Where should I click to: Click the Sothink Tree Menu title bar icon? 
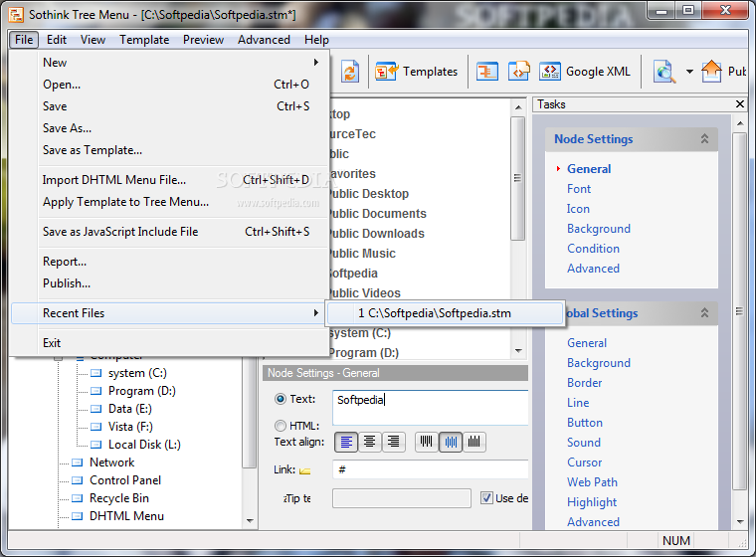pyautogui.click(x=16, y=15)
